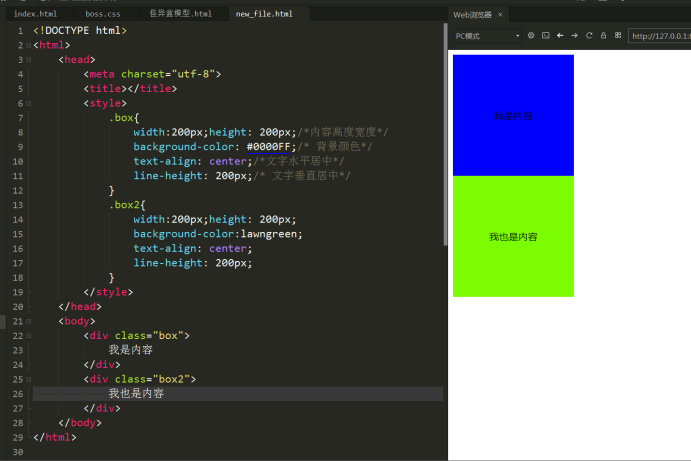Click the '</body>' closing tag on line 28

coord(80,423)
